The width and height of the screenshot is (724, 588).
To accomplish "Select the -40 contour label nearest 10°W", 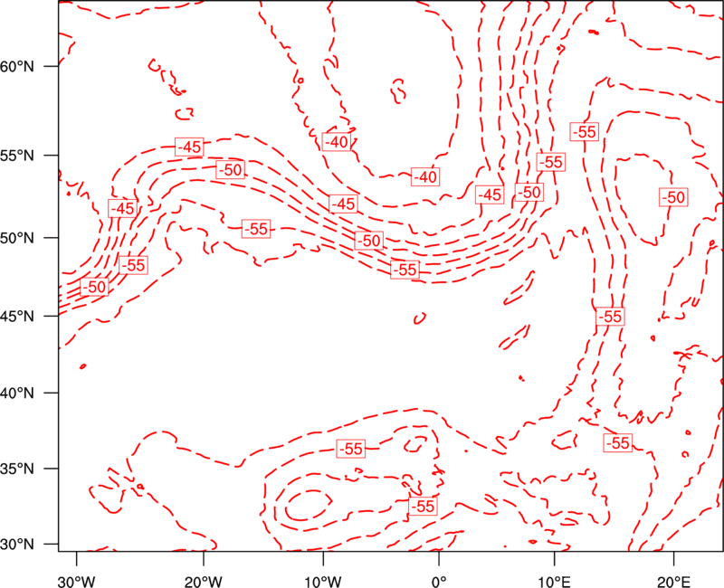I will [336, 142].
